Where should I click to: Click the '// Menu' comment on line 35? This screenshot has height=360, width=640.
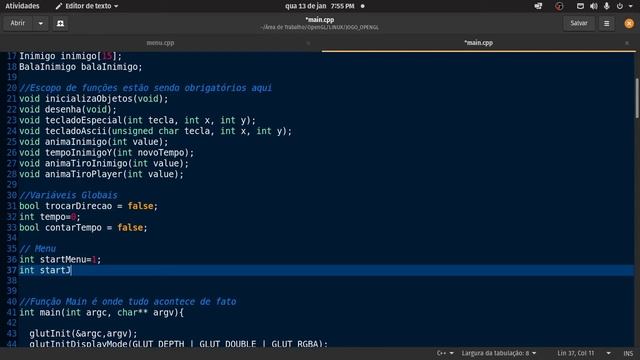click(37, 249)
